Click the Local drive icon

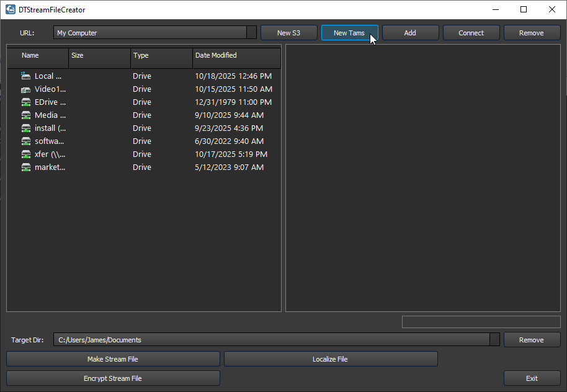(x=25, y=76)
